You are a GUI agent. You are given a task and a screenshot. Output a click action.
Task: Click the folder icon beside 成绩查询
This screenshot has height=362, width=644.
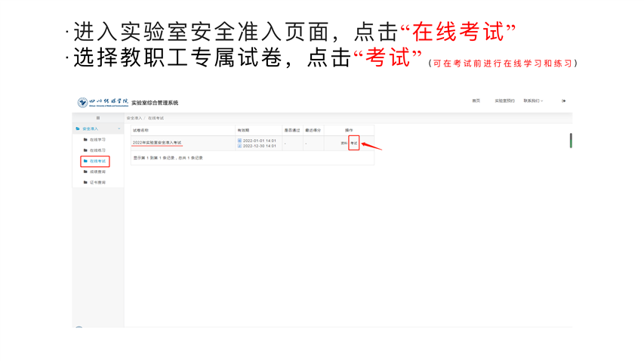(x=85, y=172)
